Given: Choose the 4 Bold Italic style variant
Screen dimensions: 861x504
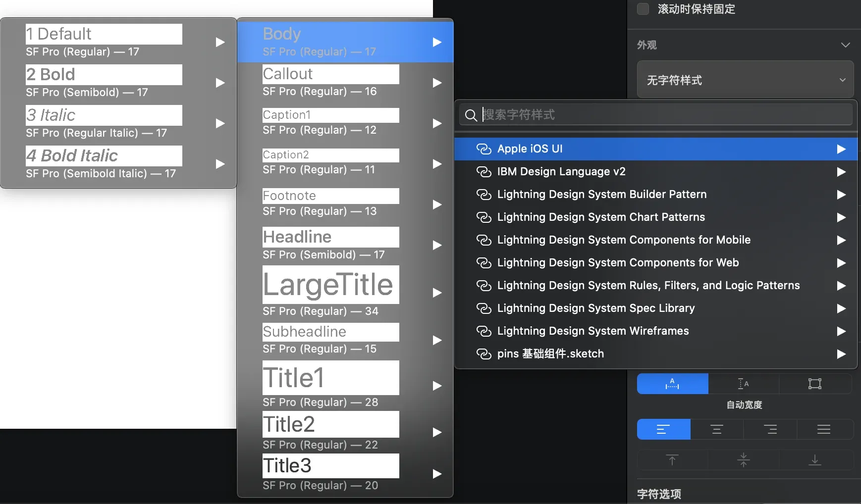Looking at the screenshot, I should (118, 164).
